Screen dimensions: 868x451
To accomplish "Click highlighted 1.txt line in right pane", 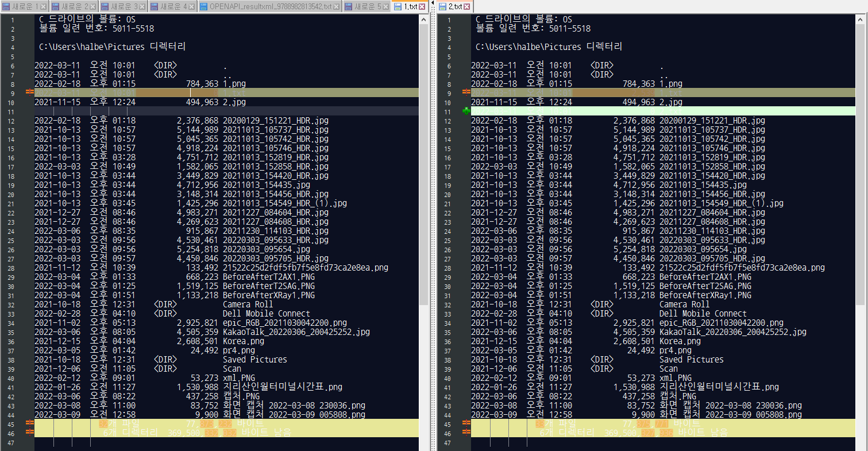I will pyautogui.click(x=665, y=92).
